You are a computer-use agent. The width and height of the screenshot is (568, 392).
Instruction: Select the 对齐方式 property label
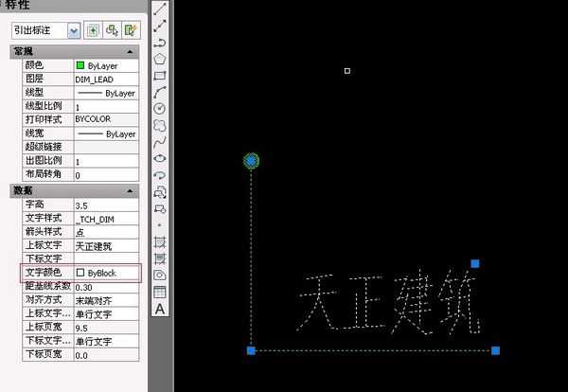[44, 300]
